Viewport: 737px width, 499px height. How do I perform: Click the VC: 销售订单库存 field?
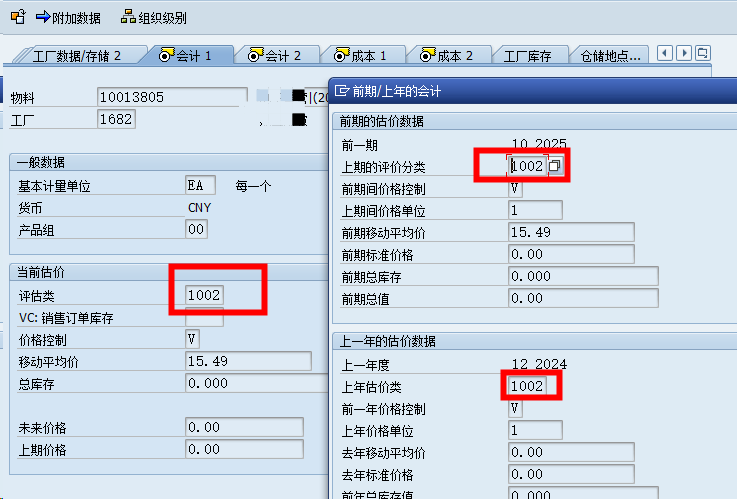(204, 317)
